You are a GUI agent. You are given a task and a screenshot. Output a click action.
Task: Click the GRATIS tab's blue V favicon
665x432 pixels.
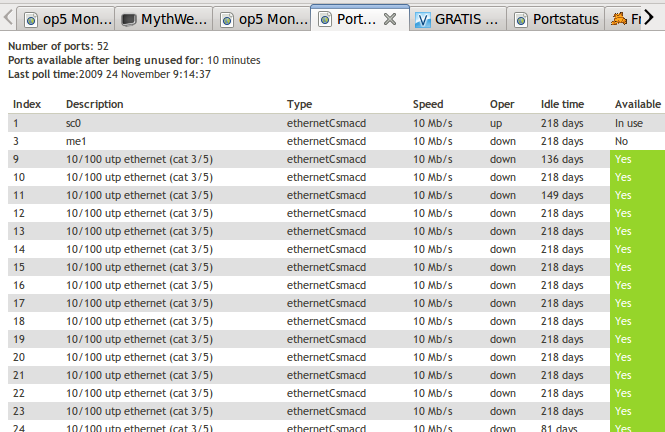click(424, 19)
